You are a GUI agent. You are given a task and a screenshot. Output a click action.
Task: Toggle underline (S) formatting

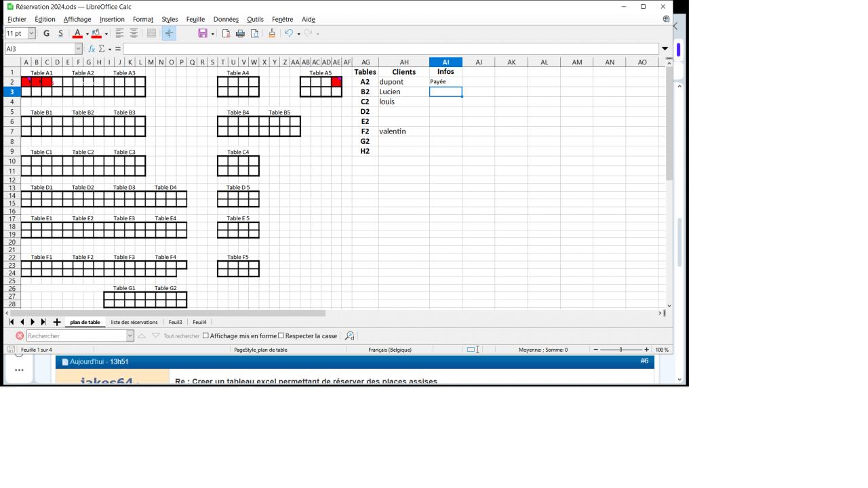60,33
